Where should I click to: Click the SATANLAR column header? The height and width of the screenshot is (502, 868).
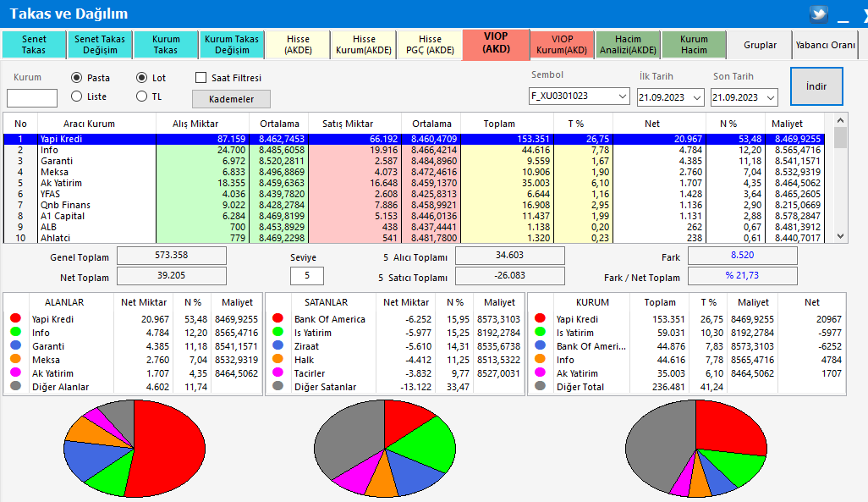(326, 302)
